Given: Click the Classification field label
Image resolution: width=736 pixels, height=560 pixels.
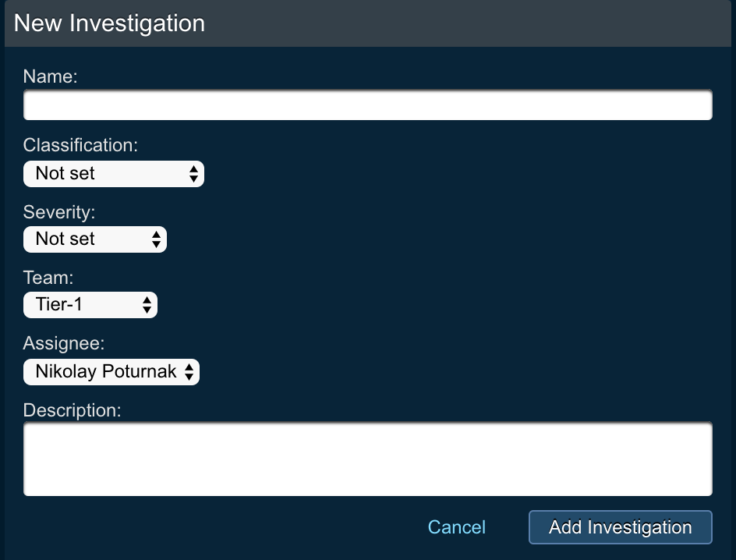Looking at the screenshot, I should point(80,145).
